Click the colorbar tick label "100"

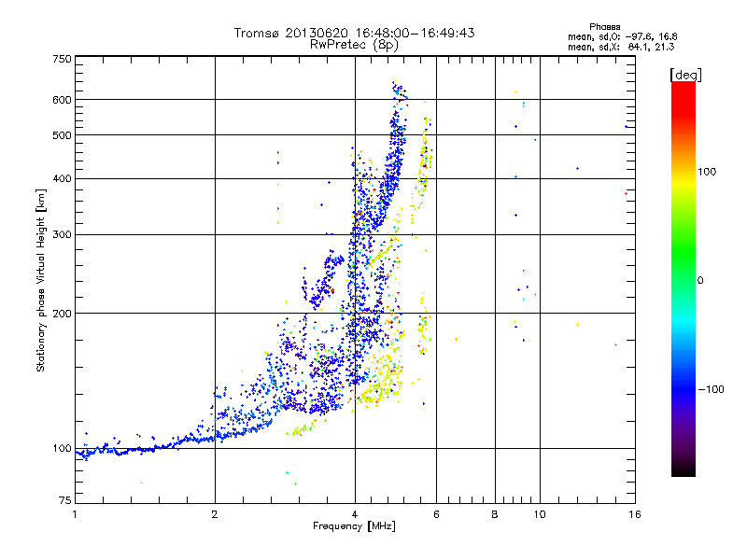tap(707, 172)
